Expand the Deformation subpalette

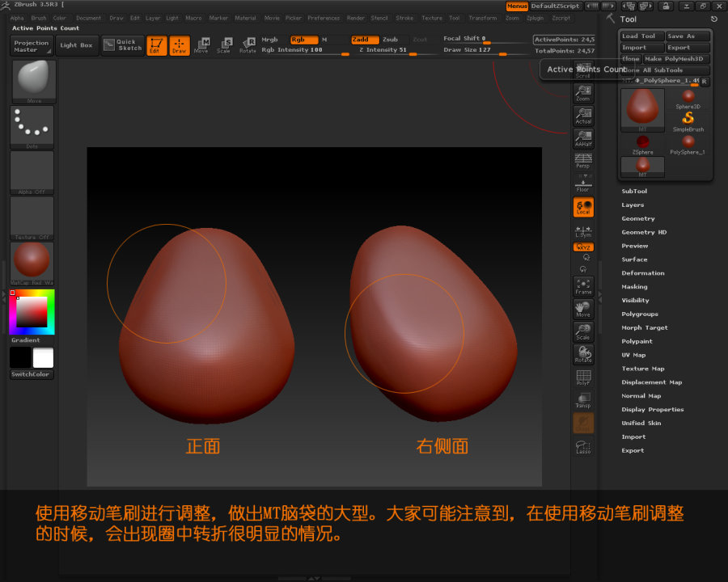[x=642, y=273]
